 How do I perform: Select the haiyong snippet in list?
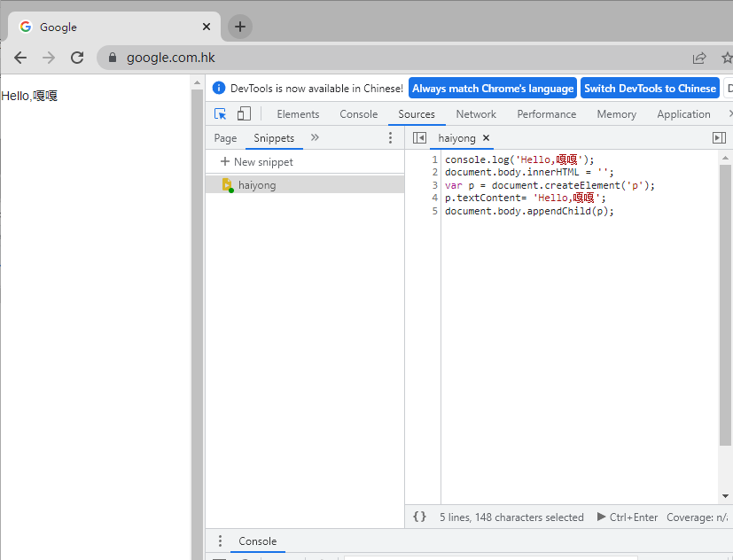[305, 184]
